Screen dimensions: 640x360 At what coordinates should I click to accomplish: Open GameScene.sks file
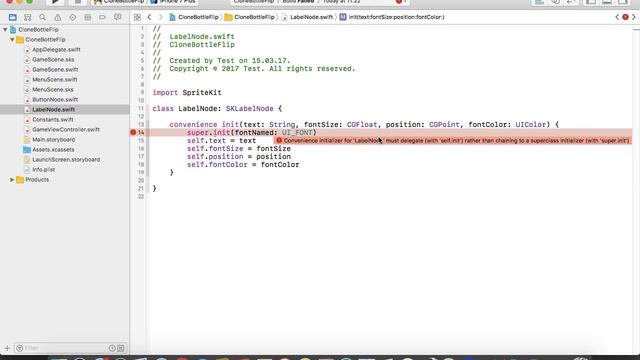click(x=53, y=60)
